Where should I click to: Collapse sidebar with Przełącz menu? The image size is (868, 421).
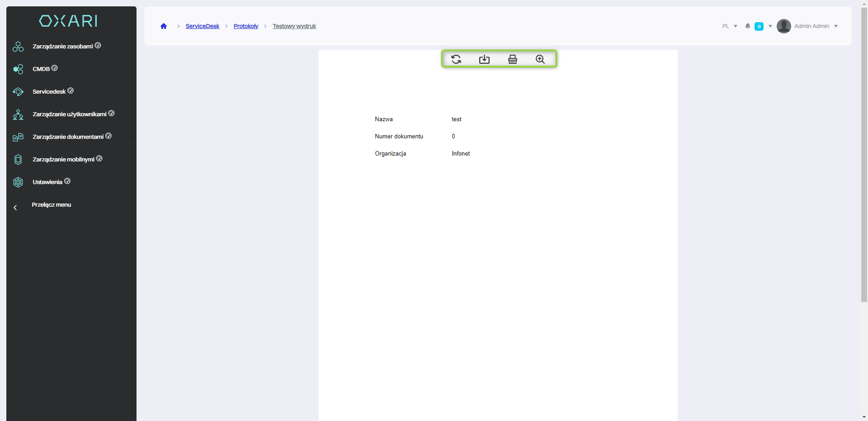coord(51,205)
